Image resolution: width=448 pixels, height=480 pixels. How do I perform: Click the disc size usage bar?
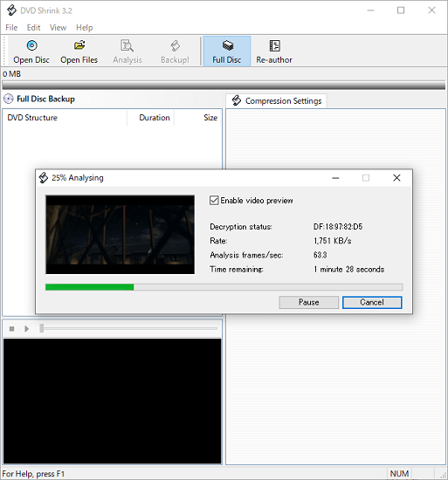pyautogui.click(x=224, y=86)
